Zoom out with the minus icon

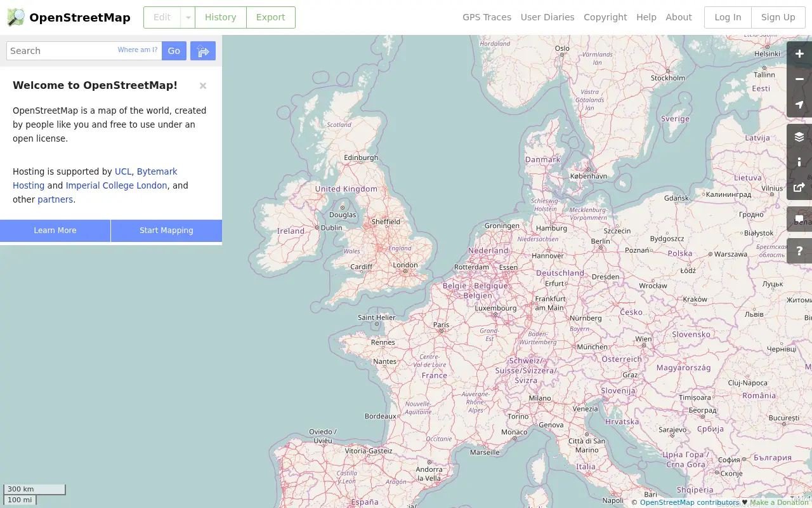[x=799, y=79]
